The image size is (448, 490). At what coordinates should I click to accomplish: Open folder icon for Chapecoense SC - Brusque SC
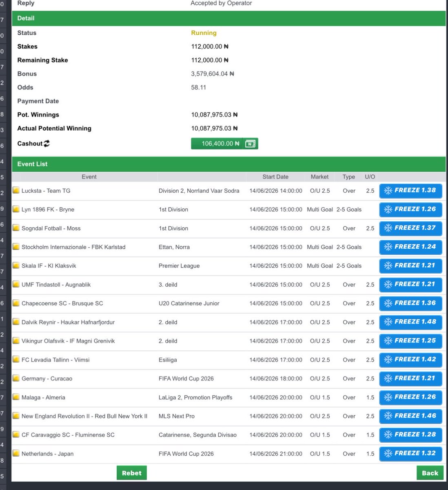(16, 303)
